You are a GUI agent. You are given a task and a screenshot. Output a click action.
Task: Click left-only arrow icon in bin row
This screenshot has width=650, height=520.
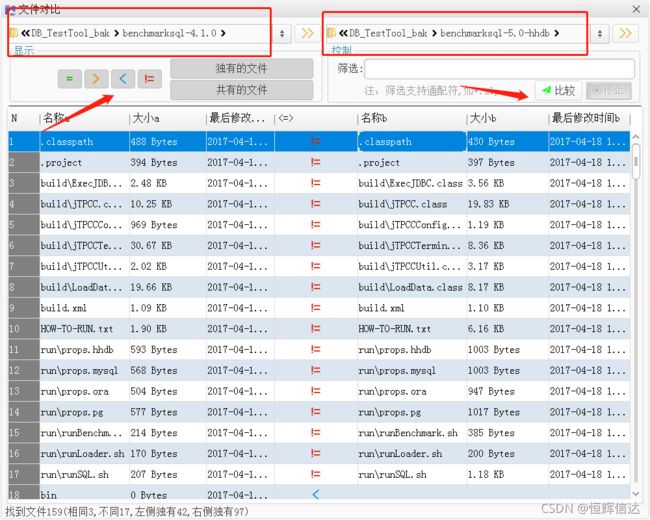pos(315,494)
